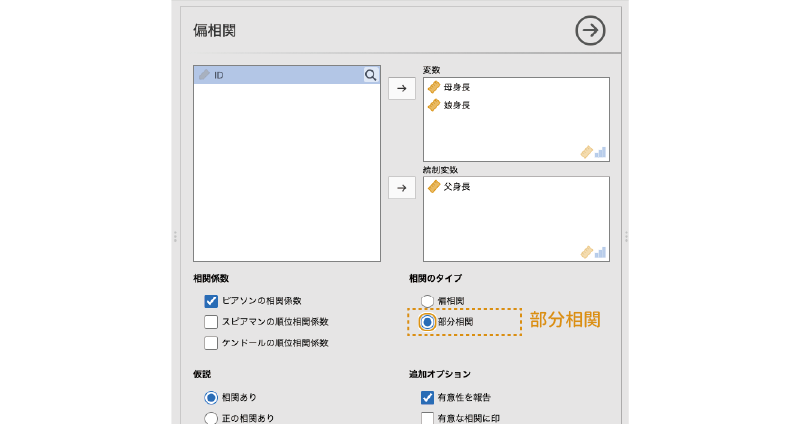
Task: Click scale-type ruler icon at bottom of 統制変数 box
Action: click(x=586, y=252)
